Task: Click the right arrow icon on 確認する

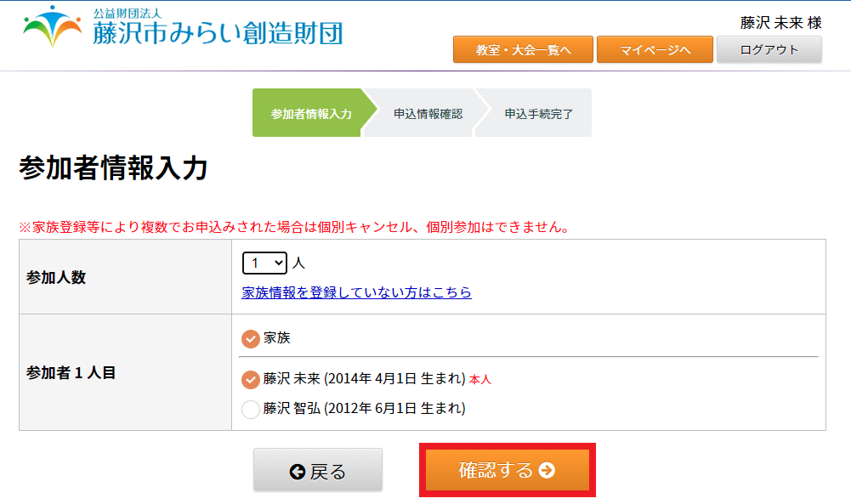Action: point(547,471)
